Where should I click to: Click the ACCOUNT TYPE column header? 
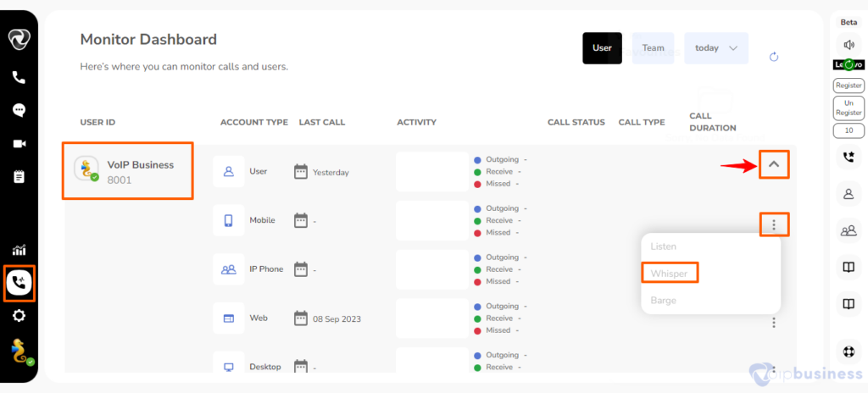[254, 122]
